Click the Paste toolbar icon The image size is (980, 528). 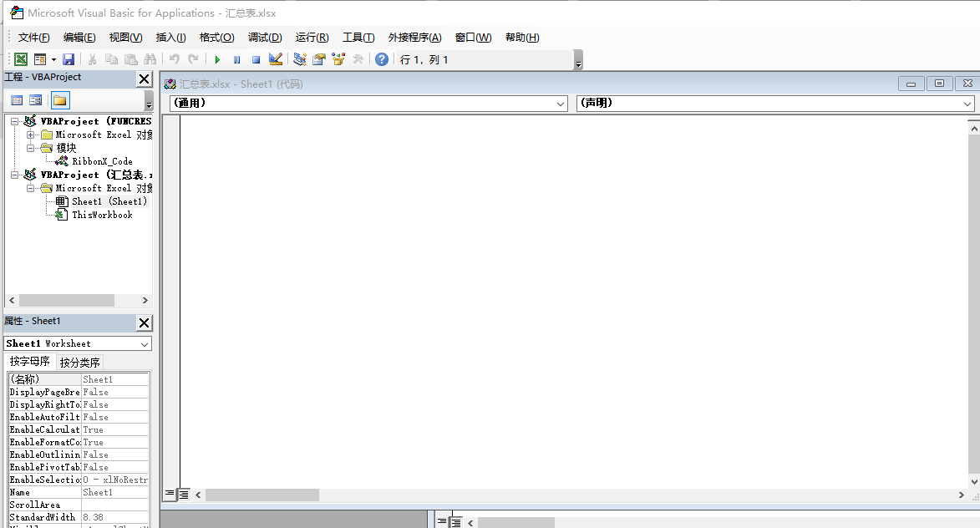(130, 59)
